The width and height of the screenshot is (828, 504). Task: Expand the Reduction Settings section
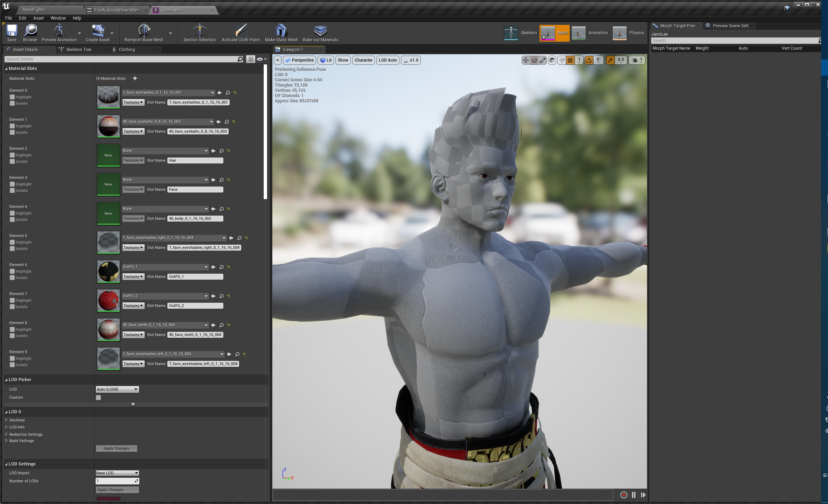tap(26, 434)
